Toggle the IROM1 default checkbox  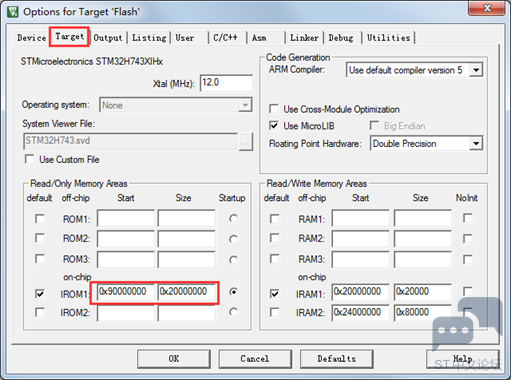click(40, 294)
